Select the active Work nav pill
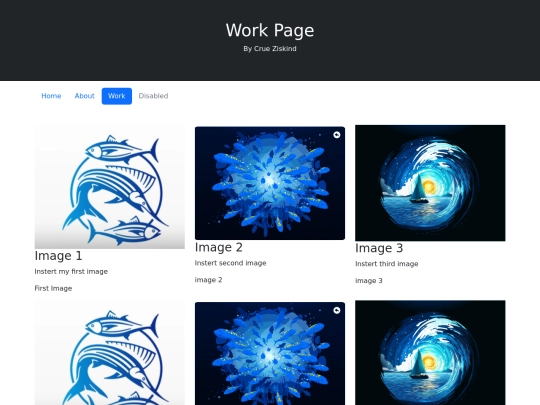The image size is (540, 405). (x=117, y=96)
